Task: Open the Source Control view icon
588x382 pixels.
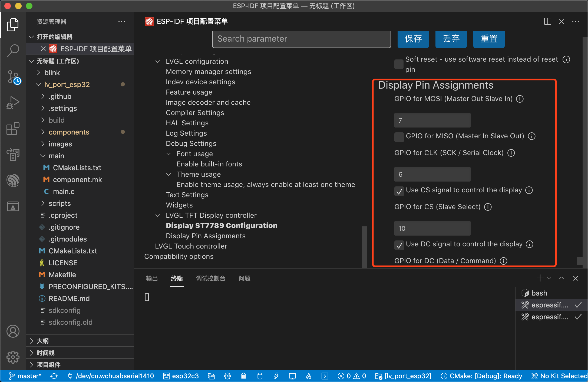Action: tap(13, 77)
